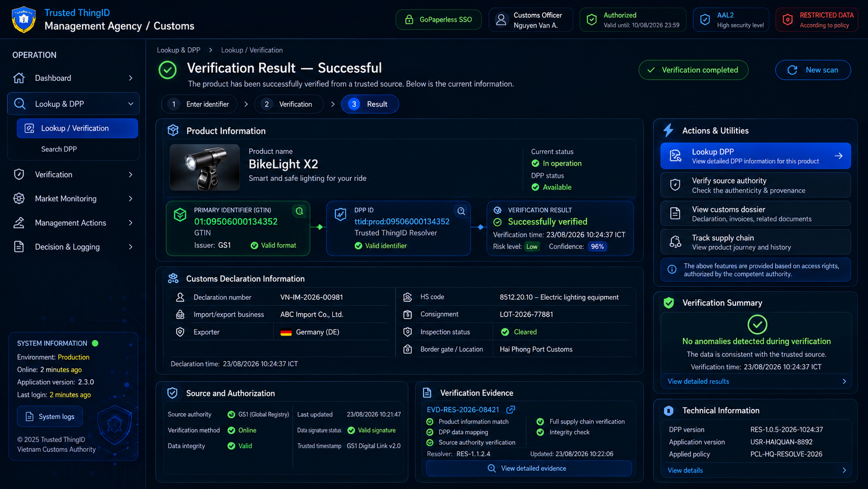Open Lookup DPP action

click(755, 156)
